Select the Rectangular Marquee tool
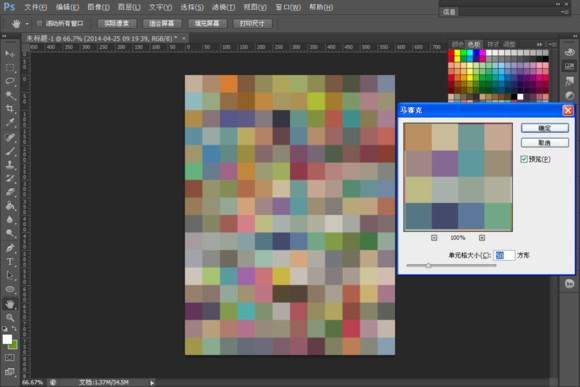Image resolution: width=580 pixels, height=387 pixels. (10, 67)
